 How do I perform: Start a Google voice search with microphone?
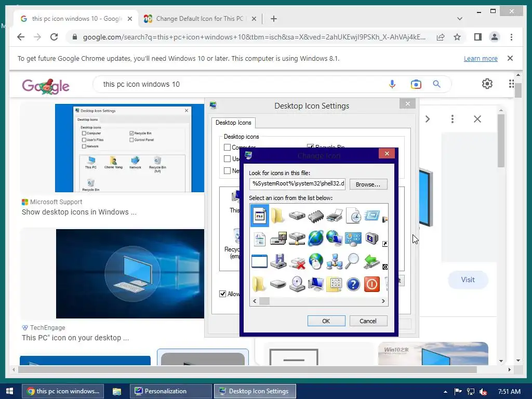coord(392,84)
